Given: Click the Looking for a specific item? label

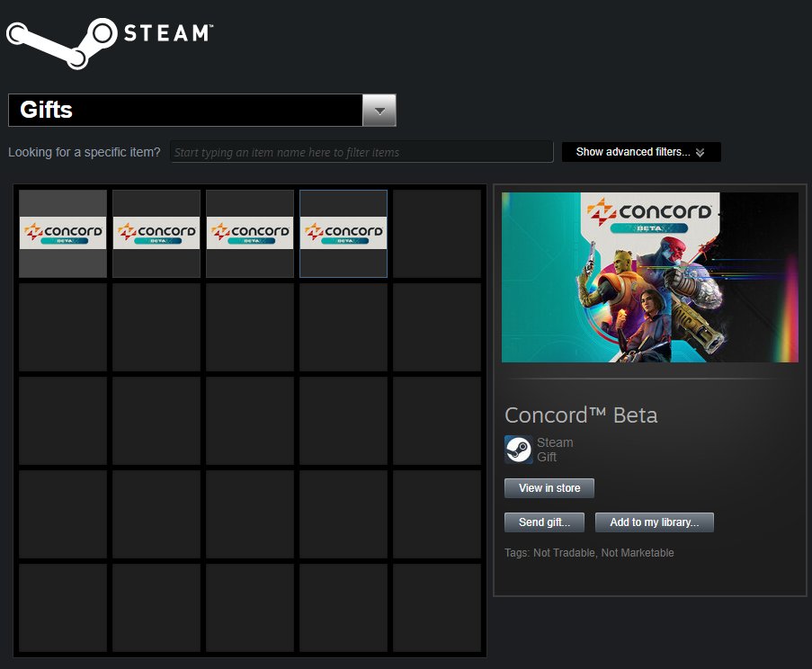Looking at the screenshot, I should coord(85,152).
